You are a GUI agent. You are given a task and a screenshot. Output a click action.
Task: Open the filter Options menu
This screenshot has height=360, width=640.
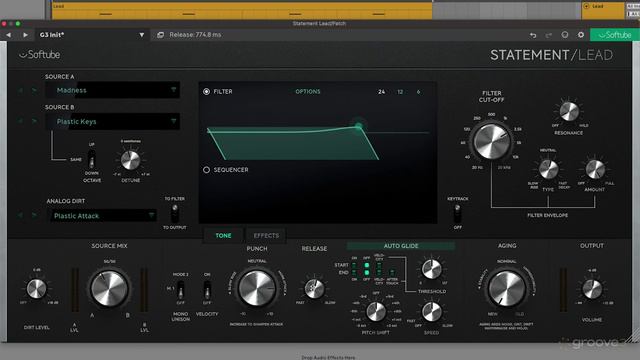308,91
